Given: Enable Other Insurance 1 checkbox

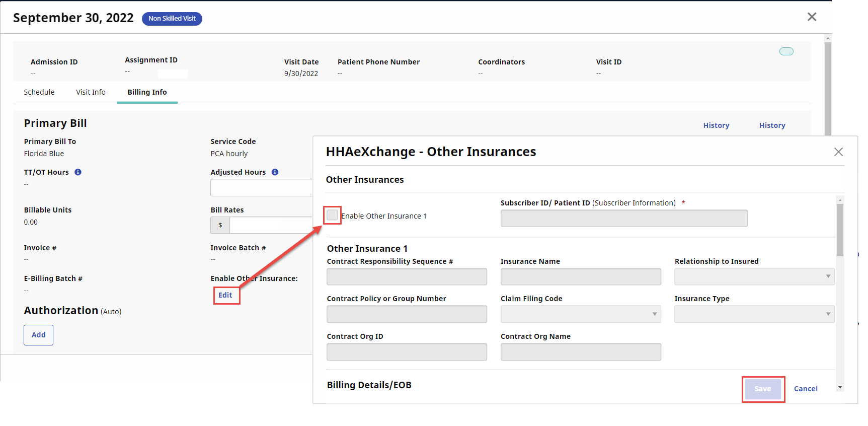Looking at the screenshot, I should click(x=332, y=216).
